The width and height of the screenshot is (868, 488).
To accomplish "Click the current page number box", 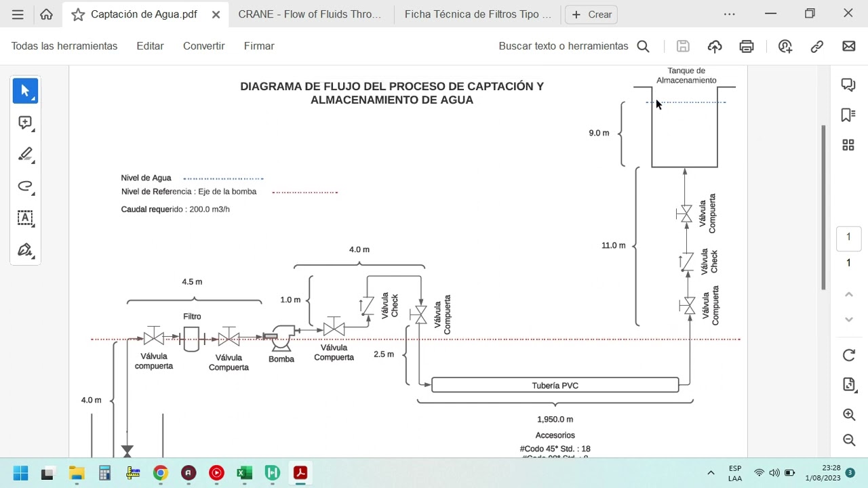I will 848,237.
